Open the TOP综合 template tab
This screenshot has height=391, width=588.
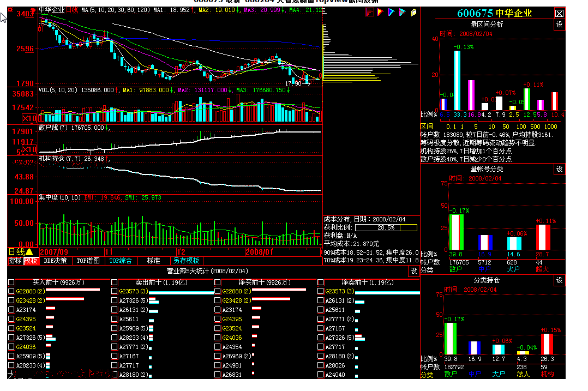pyautogui.click(x=121, y=261)
